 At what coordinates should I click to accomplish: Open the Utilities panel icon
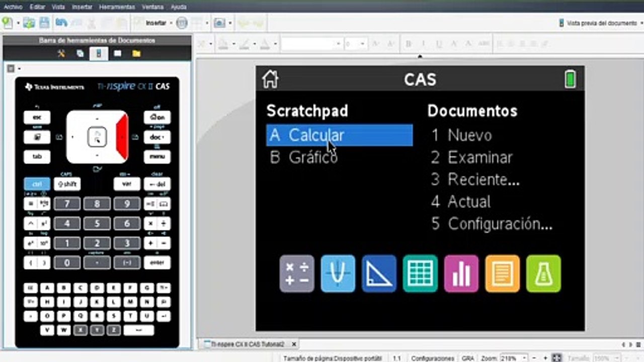117,53
